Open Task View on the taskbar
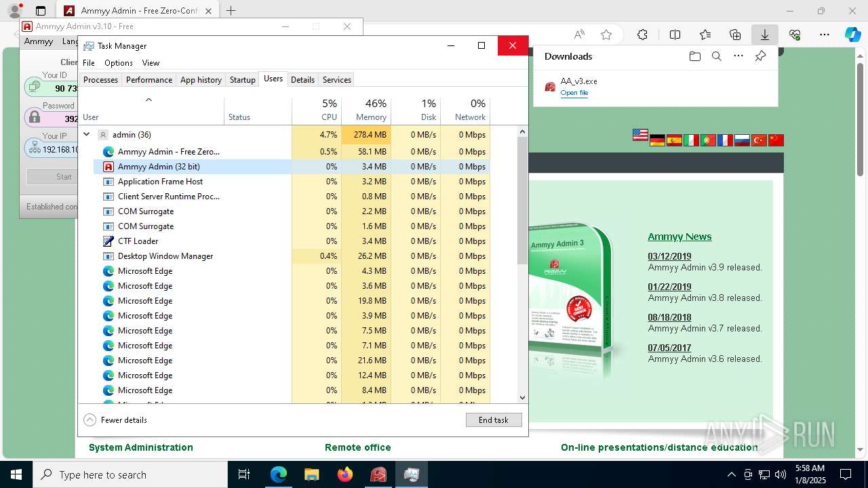The image size is (868, 488). tap(245, 474)
